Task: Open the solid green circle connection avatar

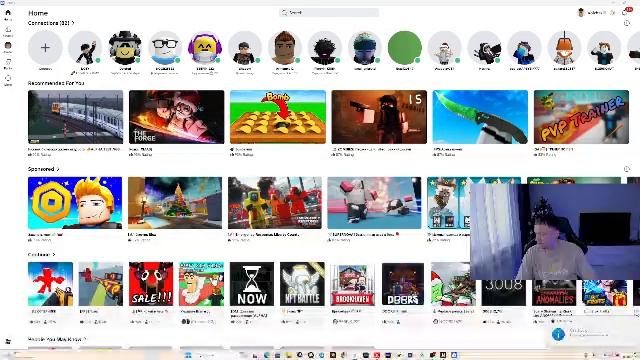Action: point(405,48)
